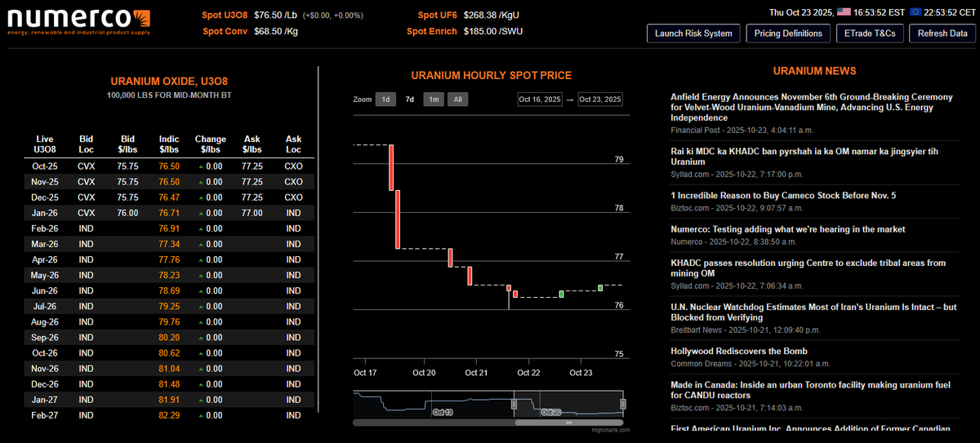This screenshot has width=980, height=443.
Task: Open the Launch Risk System button
Action: pos(694,33)
